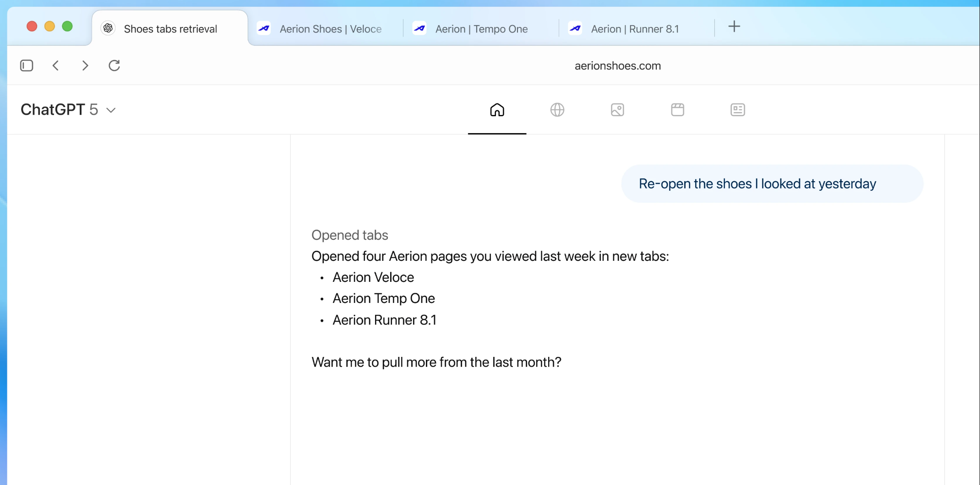Select the Shoes tabs retrieval tab
The height and width of the screenshot is (485, 980).
point(170,29)
